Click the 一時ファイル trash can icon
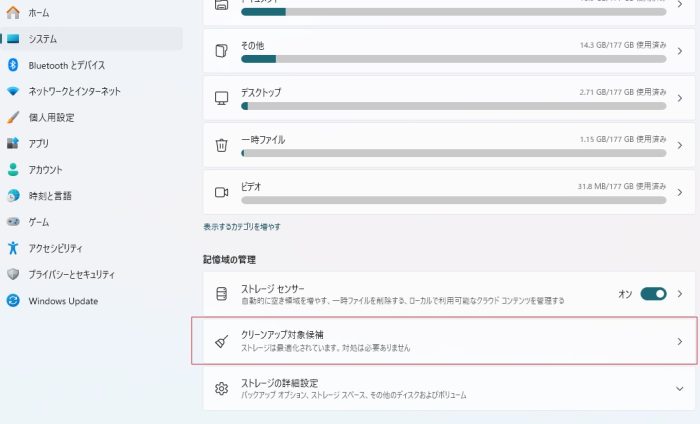The image size is (700, 424). click(221, 145)
